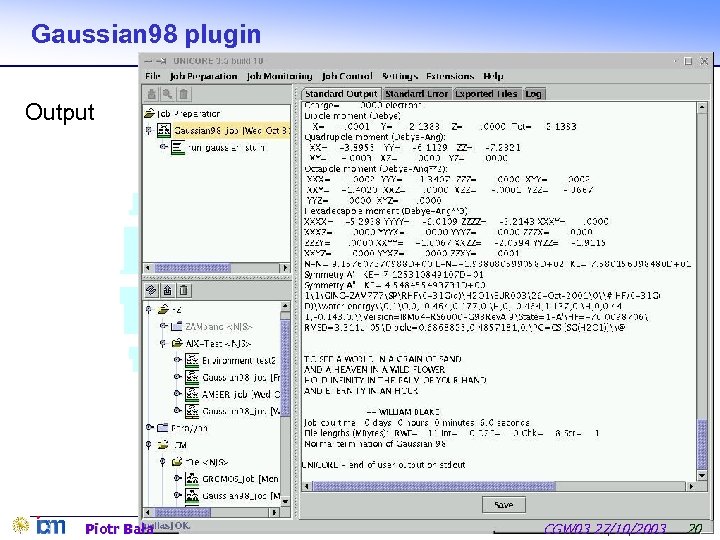Click the trash icon in job monitoring toolbar
This screenshot has height=540, width=720.
click(184, 290)
